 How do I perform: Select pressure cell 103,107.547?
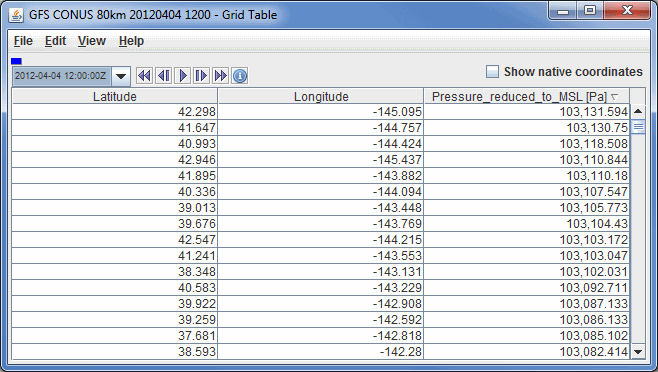click(x=527, y=191)
